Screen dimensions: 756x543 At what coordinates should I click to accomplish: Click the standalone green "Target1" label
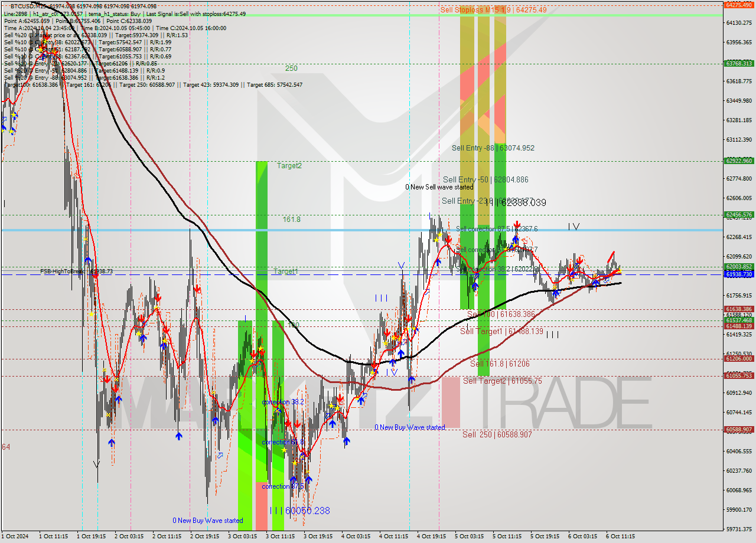(285, 271)
